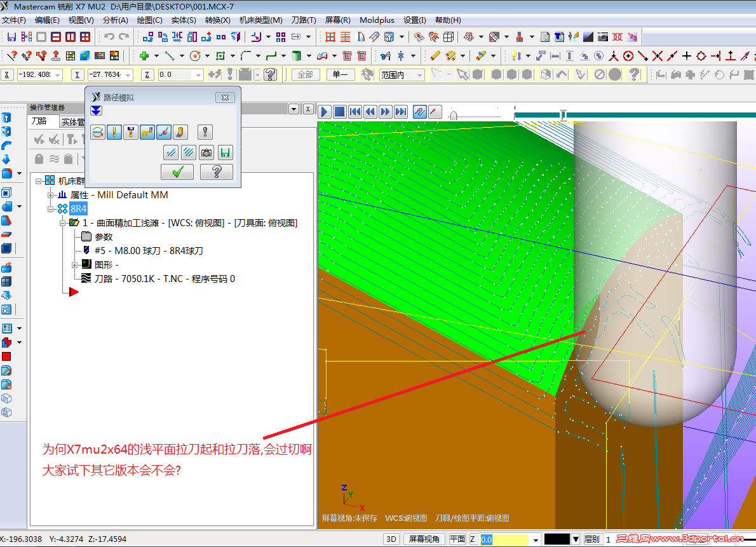Open the 范围内 selection mode combo box
The width and height of the screenshot is (756, 547).
[402, 75]
